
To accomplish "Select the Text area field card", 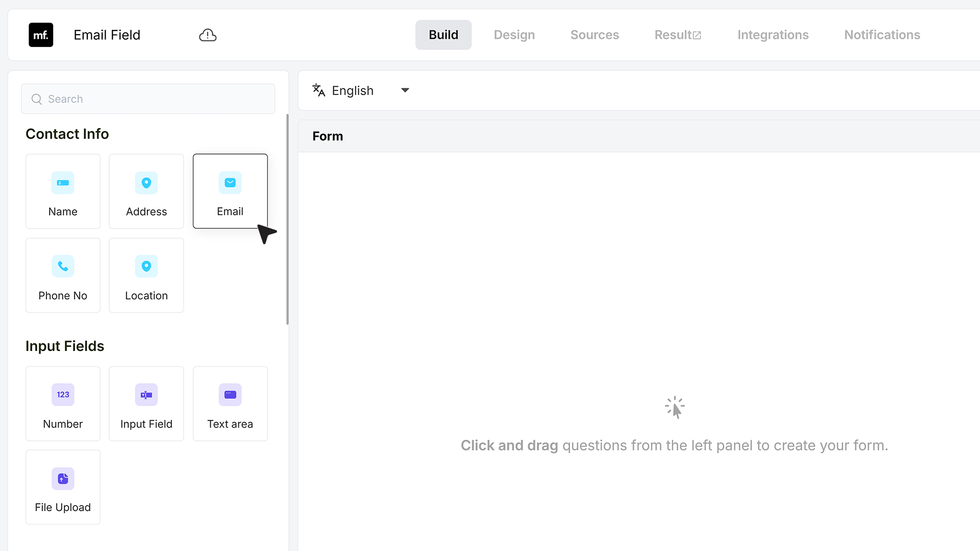I will pos(230,404).
